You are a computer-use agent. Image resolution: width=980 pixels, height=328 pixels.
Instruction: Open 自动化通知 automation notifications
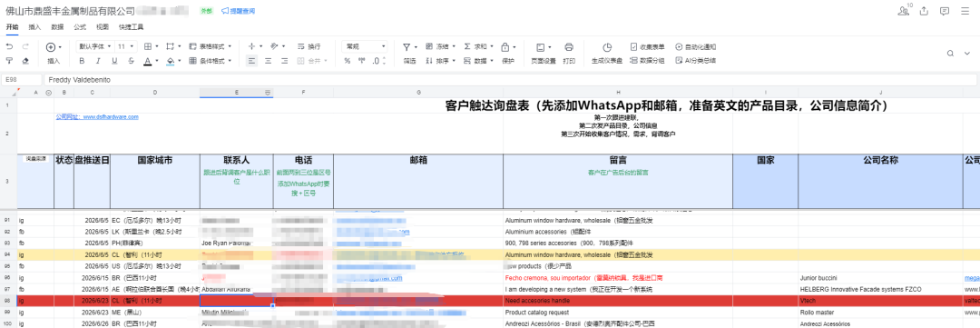tap(695, 47)
